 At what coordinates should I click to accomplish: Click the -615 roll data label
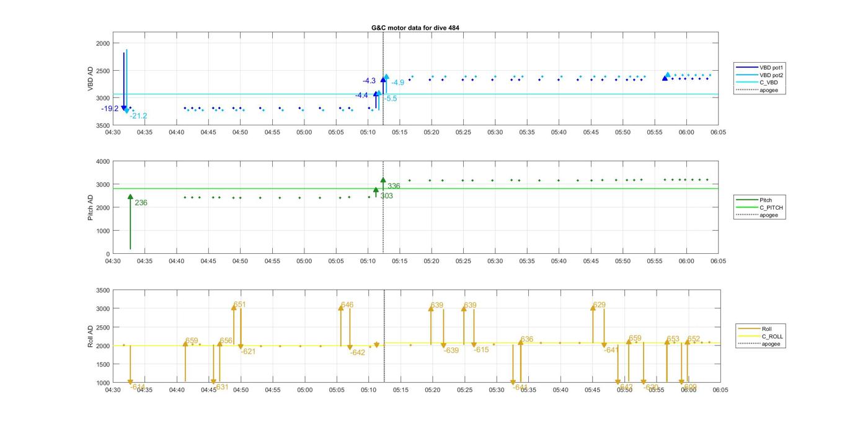[x=482, y=350]
